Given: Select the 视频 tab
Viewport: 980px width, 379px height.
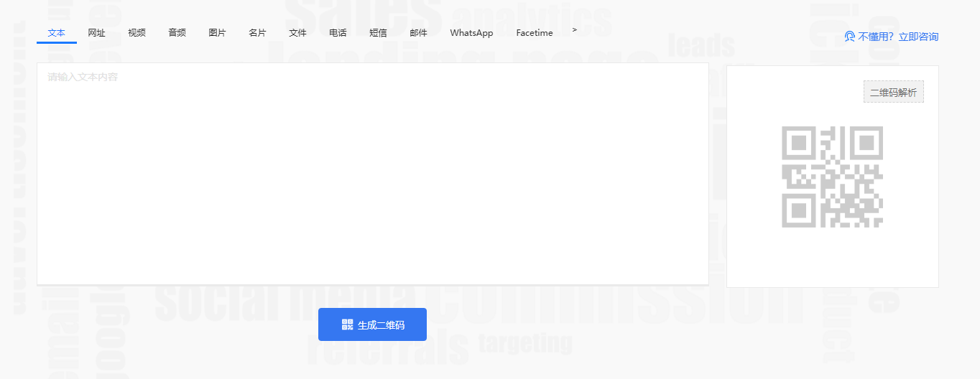Looking at the screenshot, I should [137, 33].
